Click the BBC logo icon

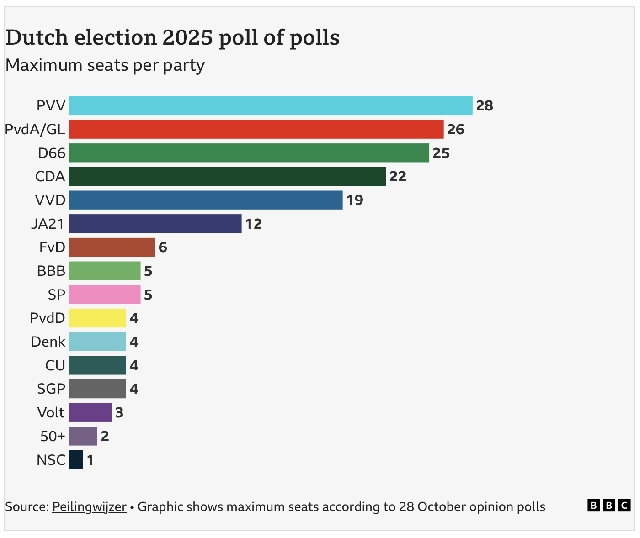coord(608,506)
